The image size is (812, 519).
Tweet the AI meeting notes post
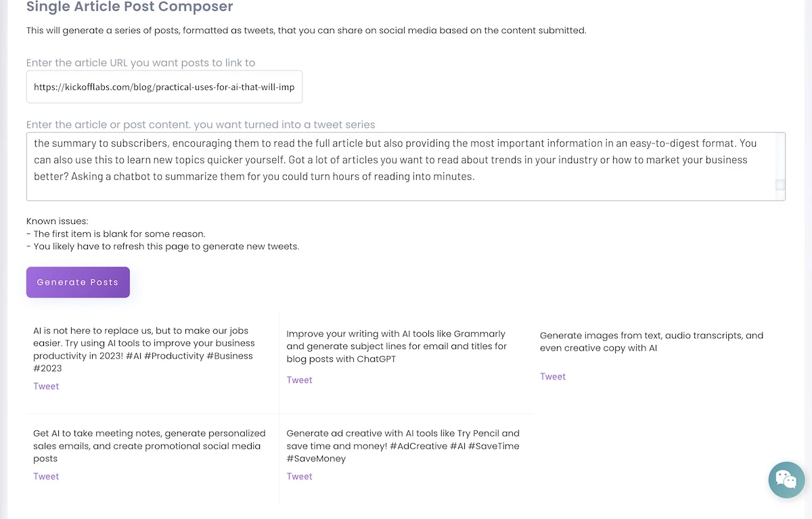point(46,476)
